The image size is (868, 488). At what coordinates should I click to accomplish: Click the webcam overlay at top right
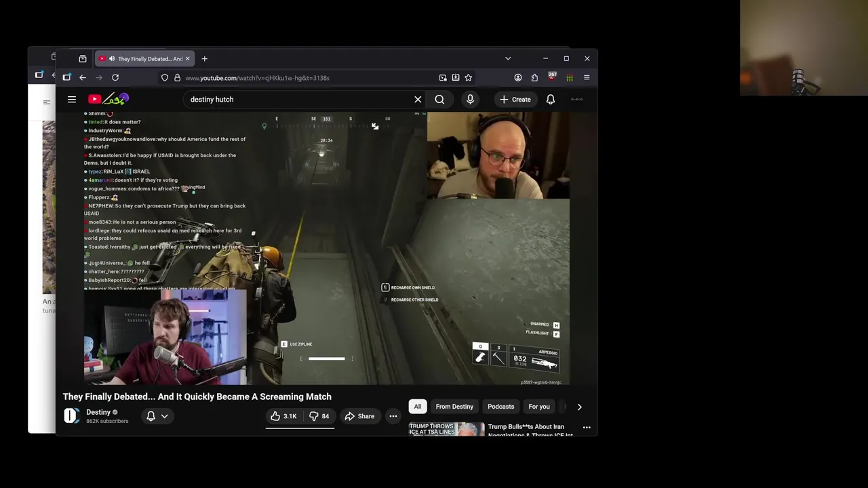point(804,47)
